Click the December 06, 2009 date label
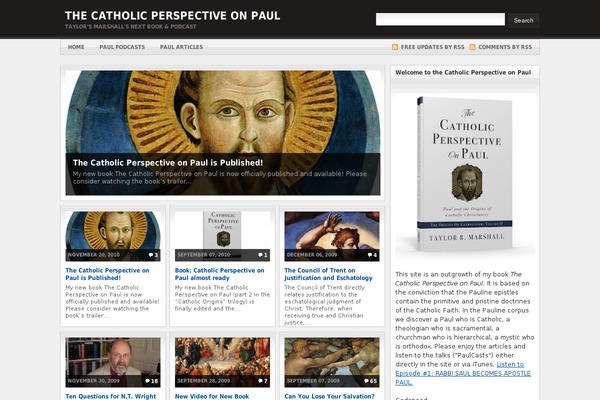This screenshot has height=400, width=600. [x=312, y=255]
